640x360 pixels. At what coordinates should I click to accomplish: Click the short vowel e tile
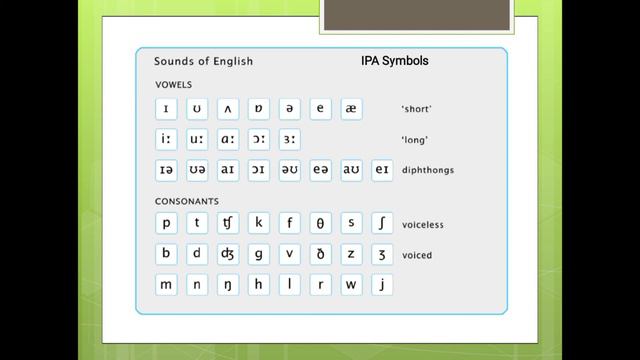(x=320, y=109)
